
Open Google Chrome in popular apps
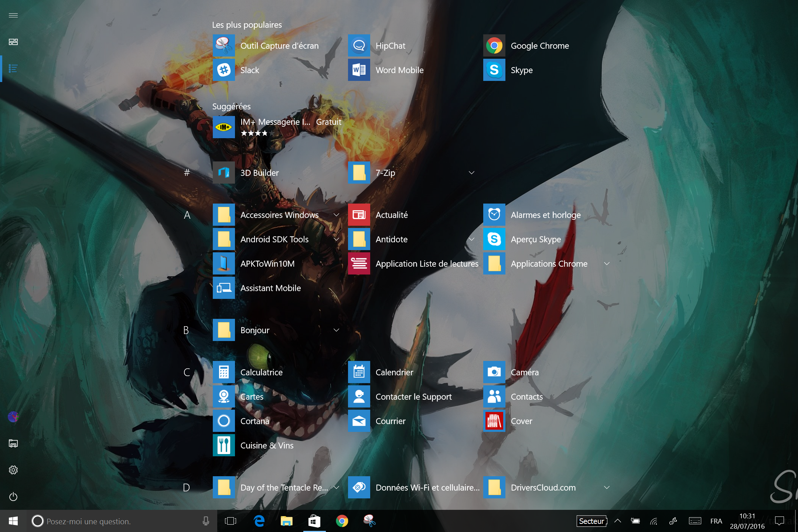(x=494, y=45)
